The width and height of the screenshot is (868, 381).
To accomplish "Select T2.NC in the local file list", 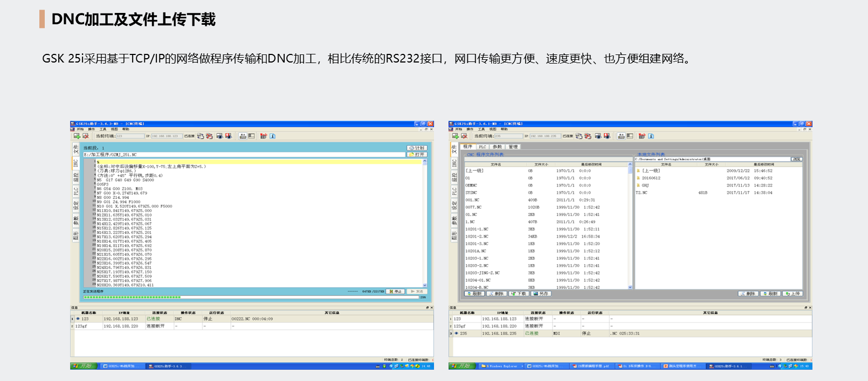I will click(642, 192).
